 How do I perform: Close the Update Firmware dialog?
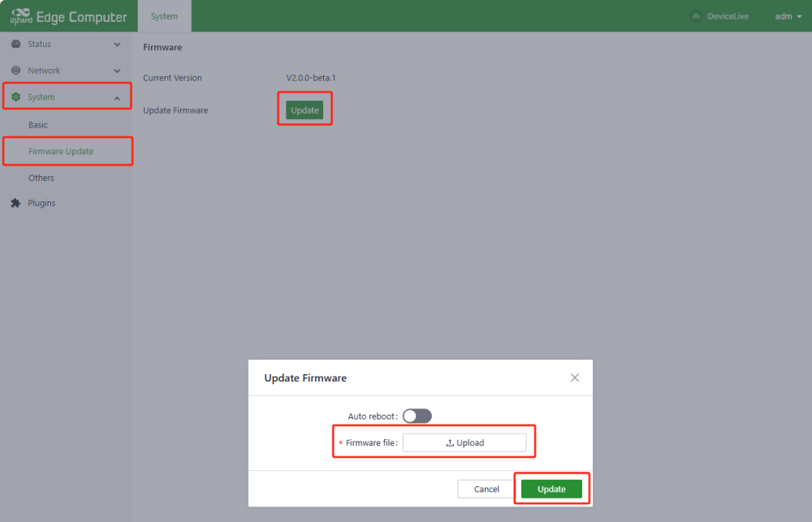(575, 377)
